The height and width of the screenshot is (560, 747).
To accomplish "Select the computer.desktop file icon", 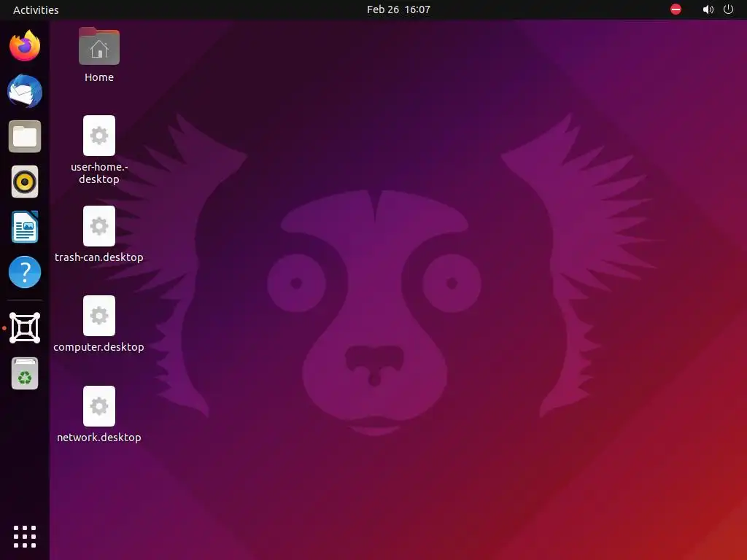I will 99,316.
